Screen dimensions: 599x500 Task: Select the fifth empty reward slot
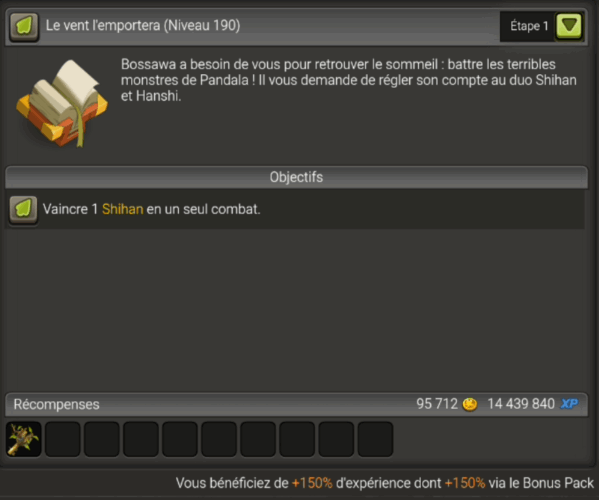tap(219, 439)
